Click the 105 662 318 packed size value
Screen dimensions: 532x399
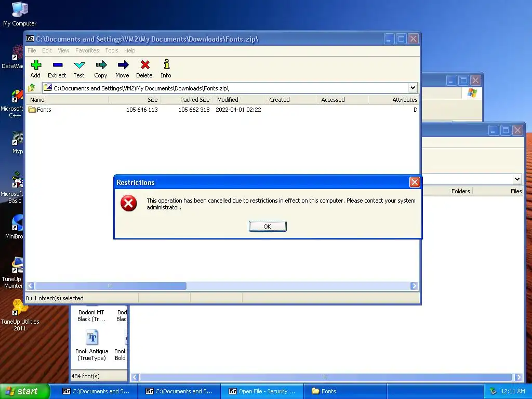point(194,110)
